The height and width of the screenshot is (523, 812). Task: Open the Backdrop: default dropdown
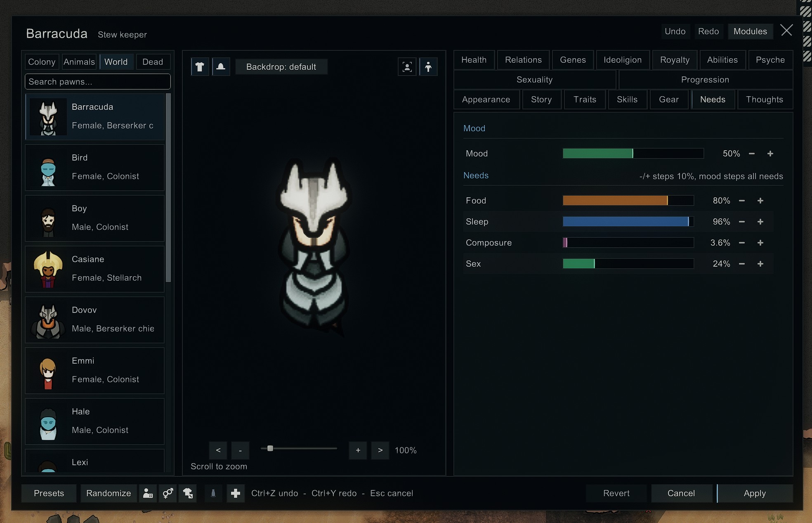click(x=281, y=67)
